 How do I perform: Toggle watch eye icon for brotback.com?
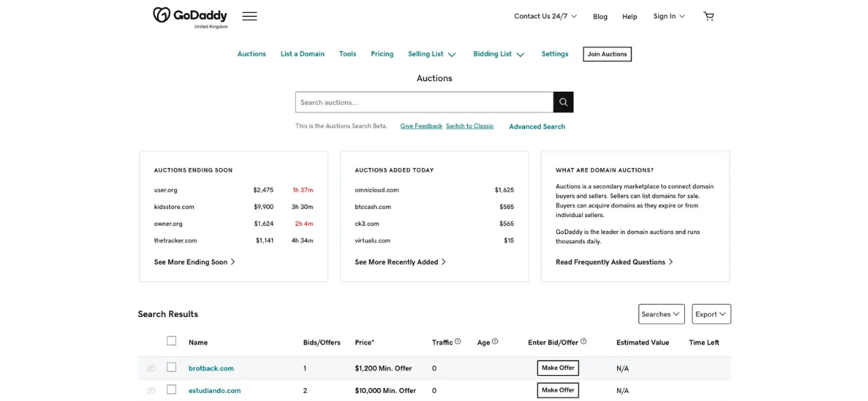tap(150, 368)
